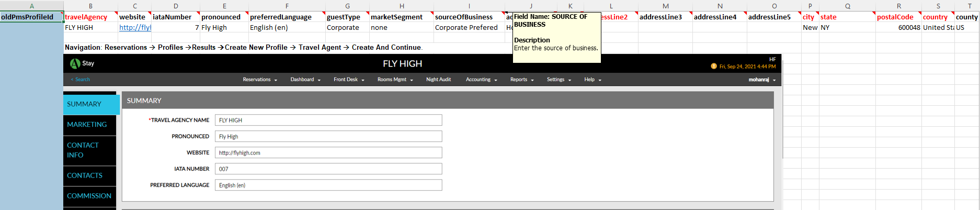Switch to the MARKETING side tab
980x210 pixels.
tap(90, 125)
